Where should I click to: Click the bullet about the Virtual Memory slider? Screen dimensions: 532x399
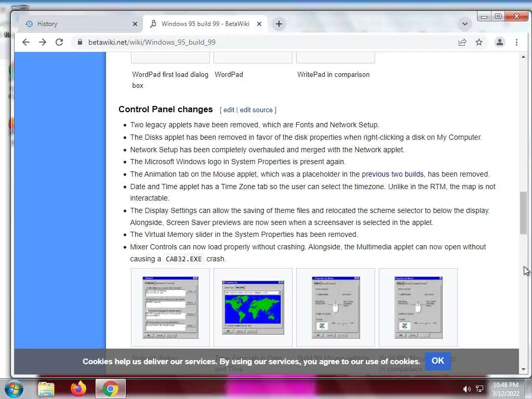(x=244, y=234)
